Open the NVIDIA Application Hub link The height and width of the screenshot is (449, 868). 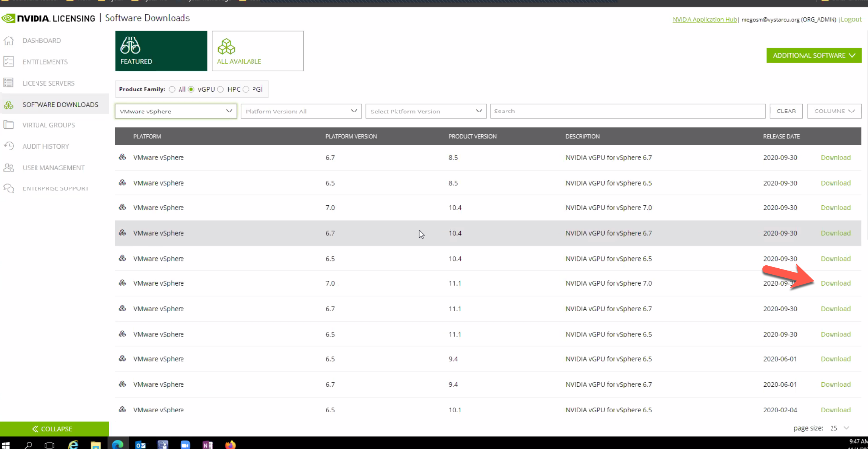point(704,19)
